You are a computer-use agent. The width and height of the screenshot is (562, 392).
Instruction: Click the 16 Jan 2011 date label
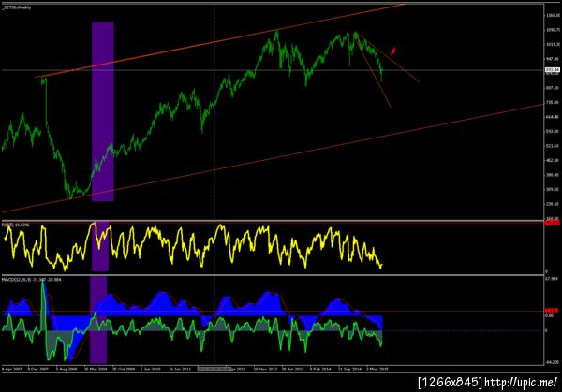[x=180, y=369]
